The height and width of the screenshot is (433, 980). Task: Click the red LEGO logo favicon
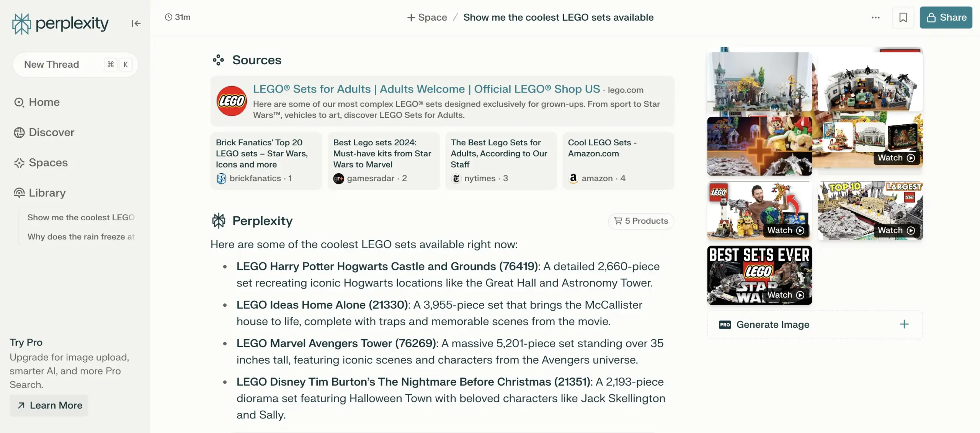pos(232,101)
